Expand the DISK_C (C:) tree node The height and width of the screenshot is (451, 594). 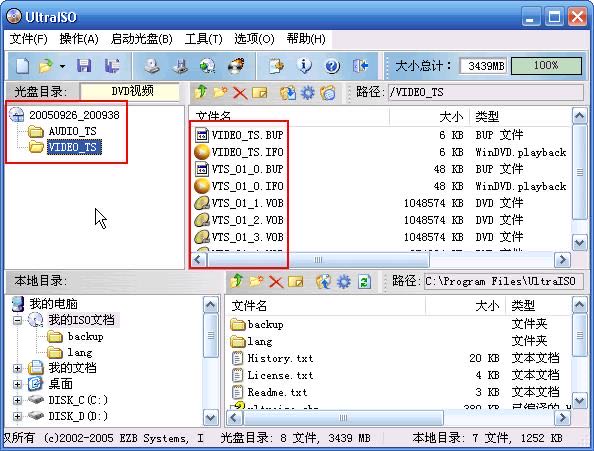(17, 400)
